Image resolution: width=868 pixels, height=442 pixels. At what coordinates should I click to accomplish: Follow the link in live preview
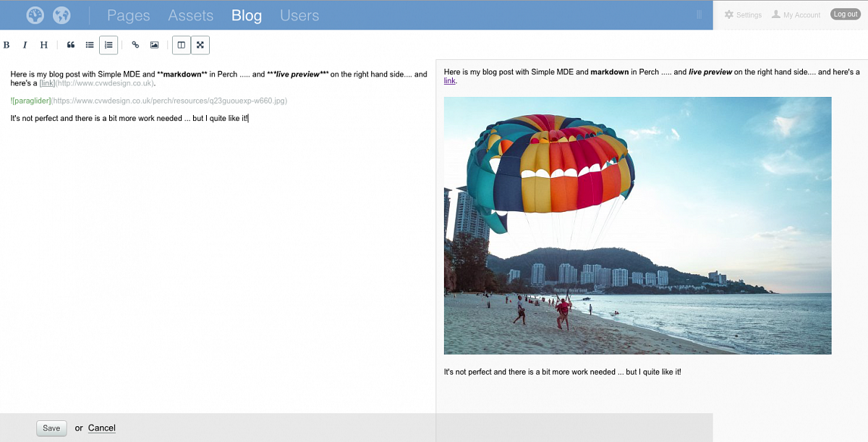(450, 81)
